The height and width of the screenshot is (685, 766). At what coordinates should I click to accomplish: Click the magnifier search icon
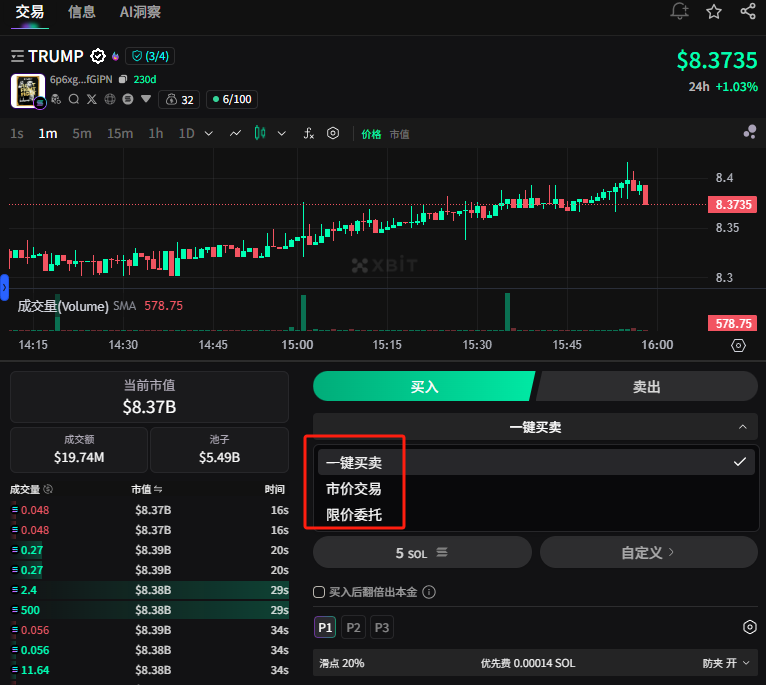74,99
